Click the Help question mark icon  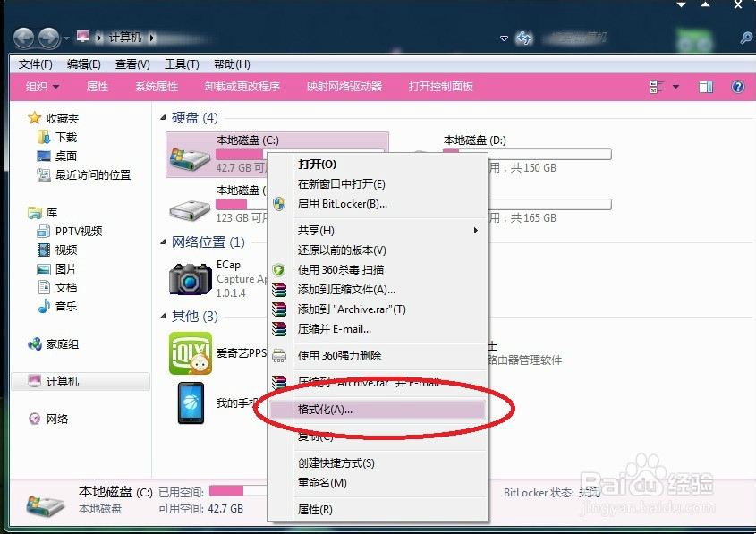[x=735, y=86]
